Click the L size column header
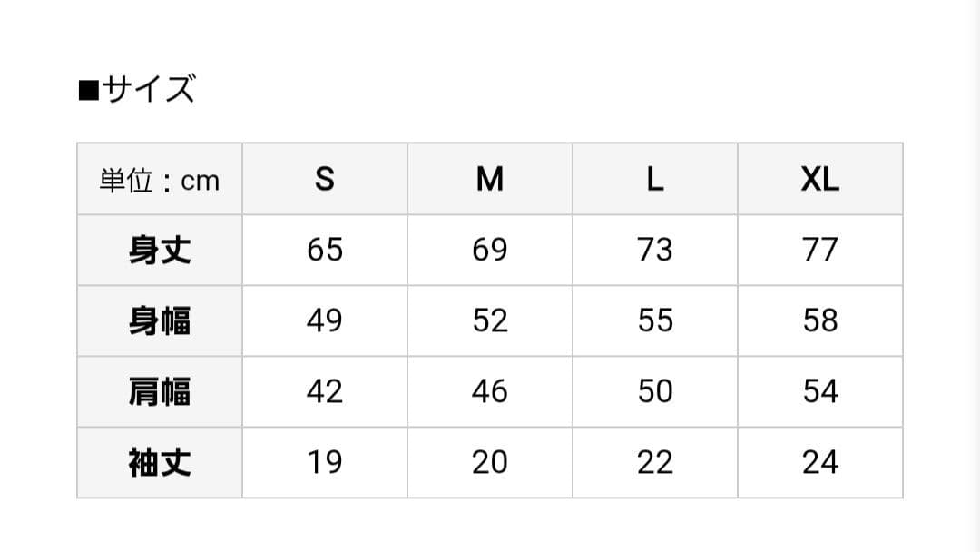The image size is (980, 552). 655,180
